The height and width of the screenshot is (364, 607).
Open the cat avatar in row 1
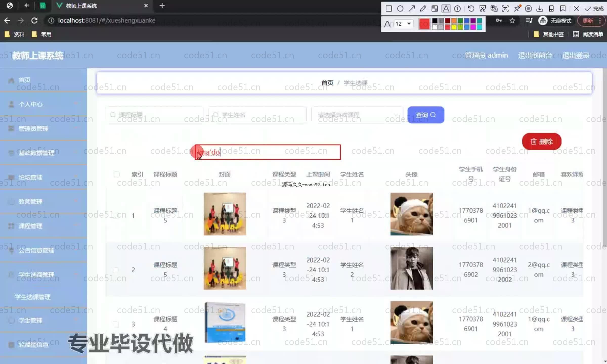point(411,214)
